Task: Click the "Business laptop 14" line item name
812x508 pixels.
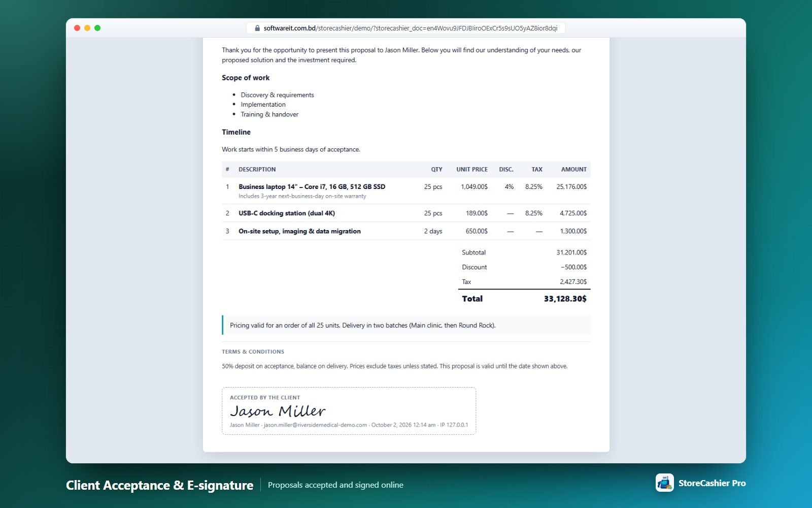Action: 312,187
